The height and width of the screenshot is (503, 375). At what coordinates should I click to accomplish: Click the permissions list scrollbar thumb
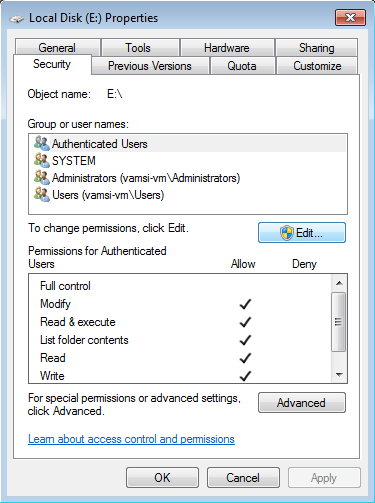pyautogui.click(x=339, y=322)
